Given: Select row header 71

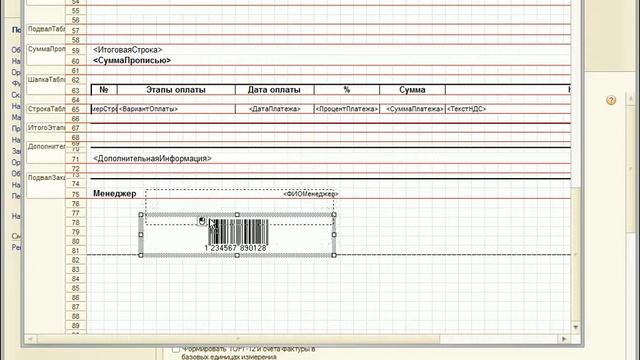Looking at the screenshot, I should click(76, 159).
